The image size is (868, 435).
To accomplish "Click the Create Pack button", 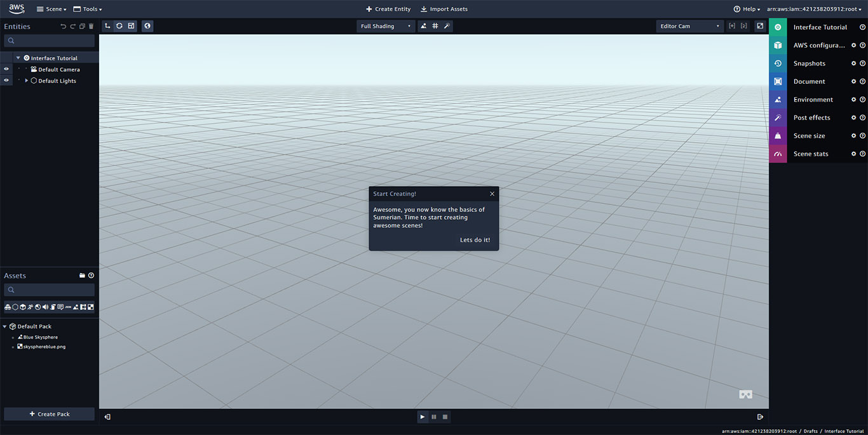I will (x=49, y=414).
